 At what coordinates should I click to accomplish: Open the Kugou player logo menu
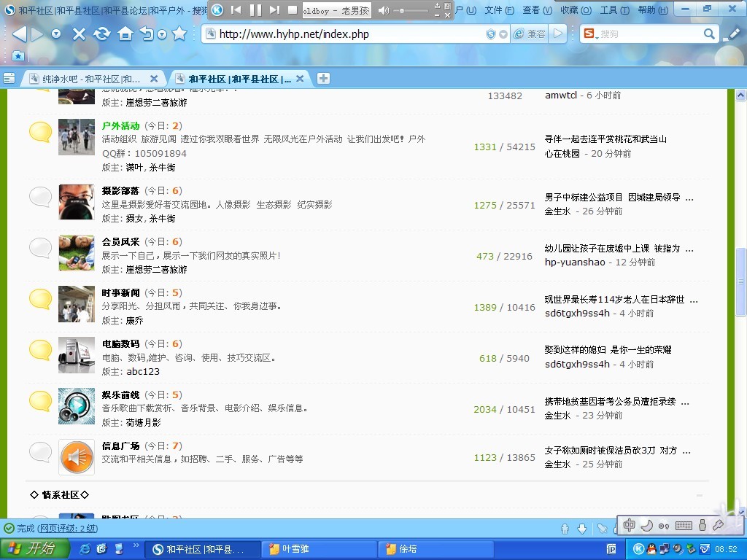pyautogui.click(x=217, y=10)
